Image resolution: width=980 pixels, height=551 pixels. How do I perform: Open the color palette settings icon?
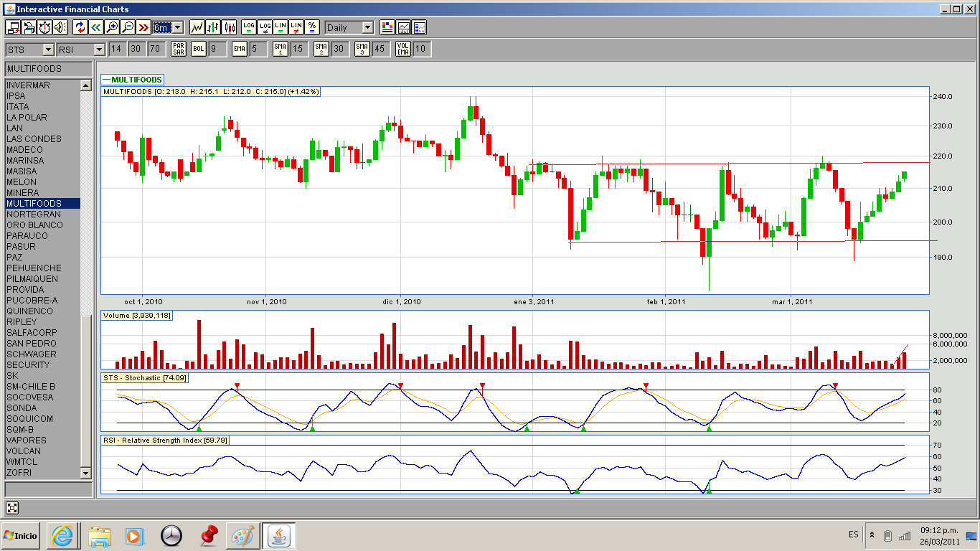coord(387,27)
